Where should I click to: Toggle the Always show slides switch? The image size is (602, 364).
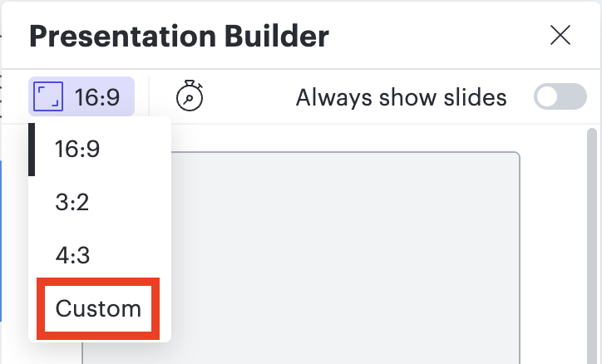tap(560, 97)
